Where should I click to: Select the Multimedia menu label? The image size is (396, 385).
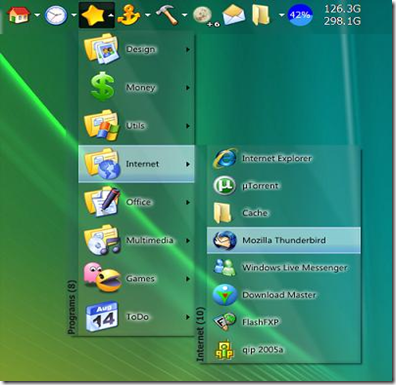[x=149, y=240]
